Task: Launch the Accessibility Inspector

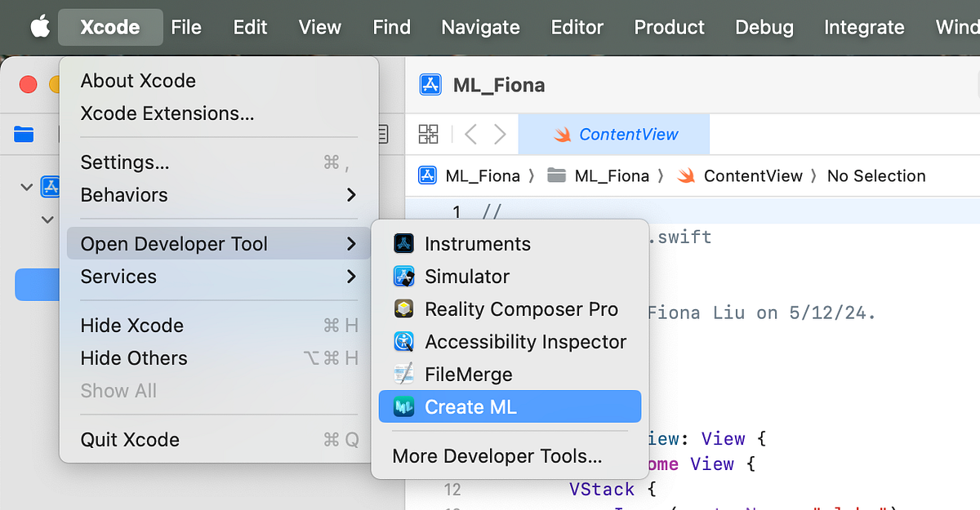Action: click(525, 341)
